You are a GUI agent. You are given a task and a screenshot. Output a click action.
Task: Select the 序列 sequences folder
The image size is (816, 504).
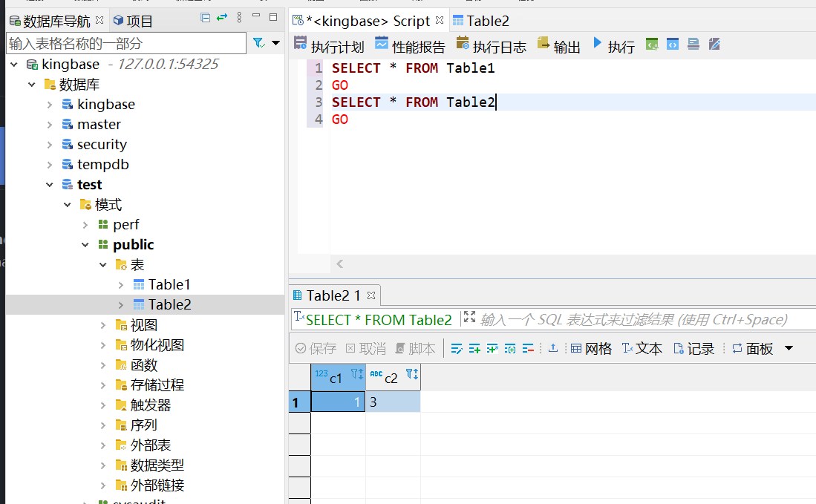pyautogui.click(x=143, y=425)
